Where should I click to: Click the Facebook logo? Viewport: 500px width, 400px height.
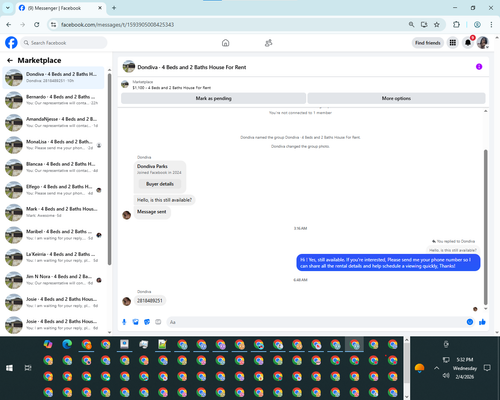point(11,43)
